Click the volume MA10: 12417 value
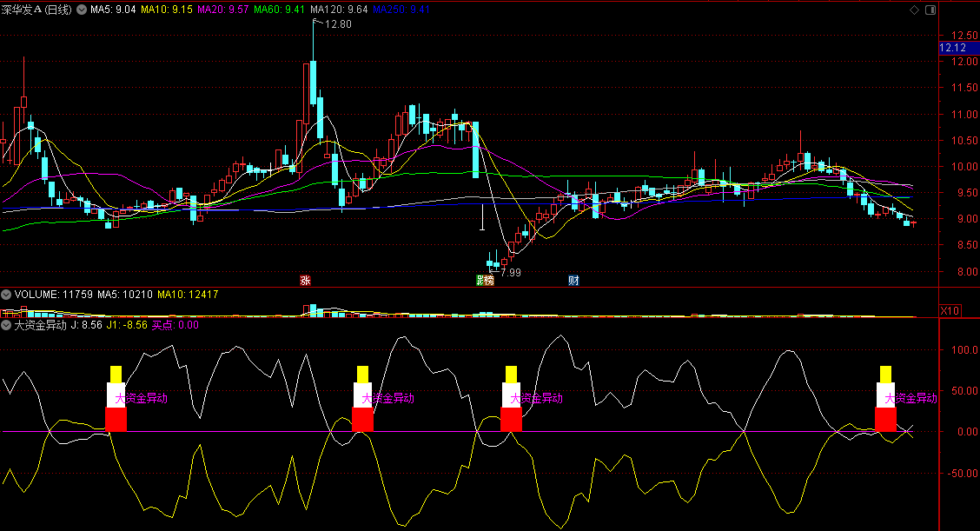 [x=188, y=295]
